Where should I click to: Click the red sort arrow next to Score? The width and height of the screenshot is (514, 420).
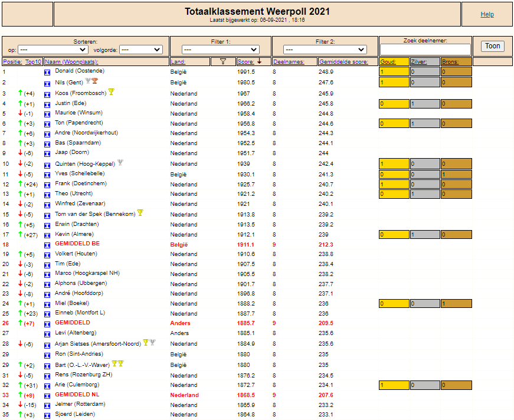pos(259,61)
